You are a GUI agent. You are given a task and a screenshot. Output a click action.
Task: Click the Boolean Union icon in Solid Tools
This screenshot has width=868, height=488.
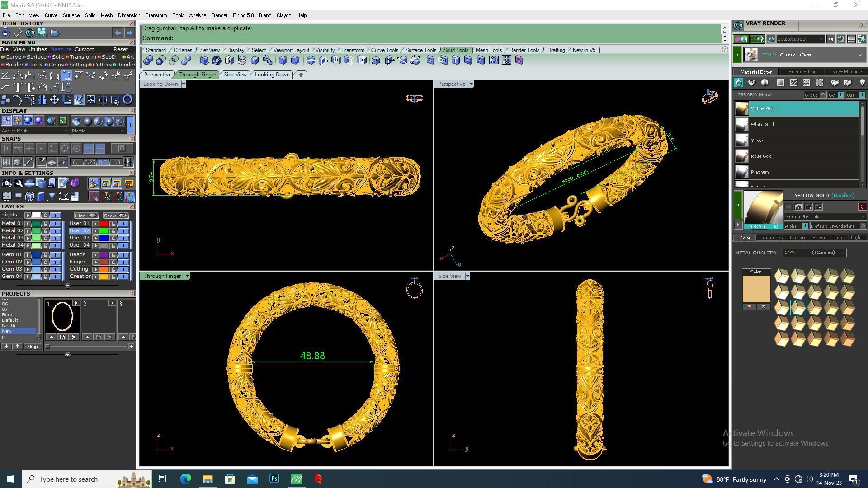[148, 60]
